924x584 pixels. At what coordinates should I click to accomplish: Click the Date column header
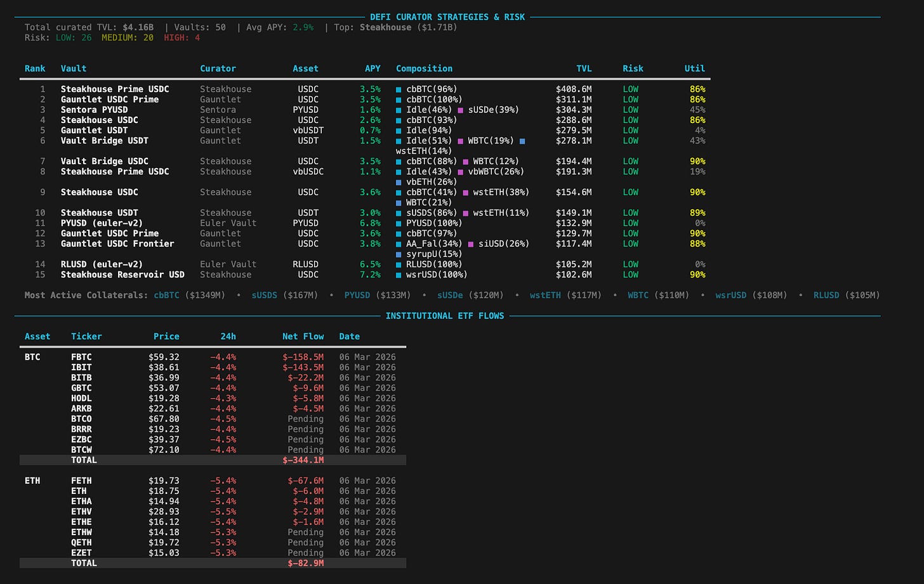349,337
